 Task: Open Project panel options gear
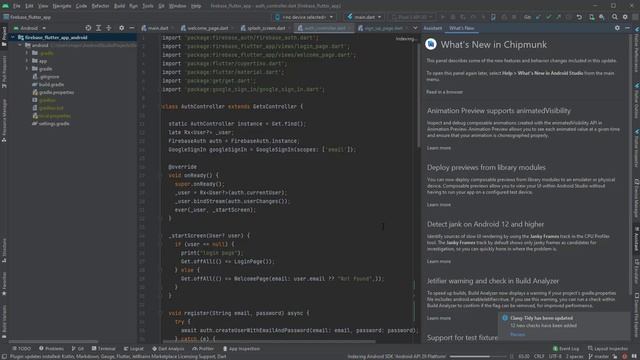point(121,28)
